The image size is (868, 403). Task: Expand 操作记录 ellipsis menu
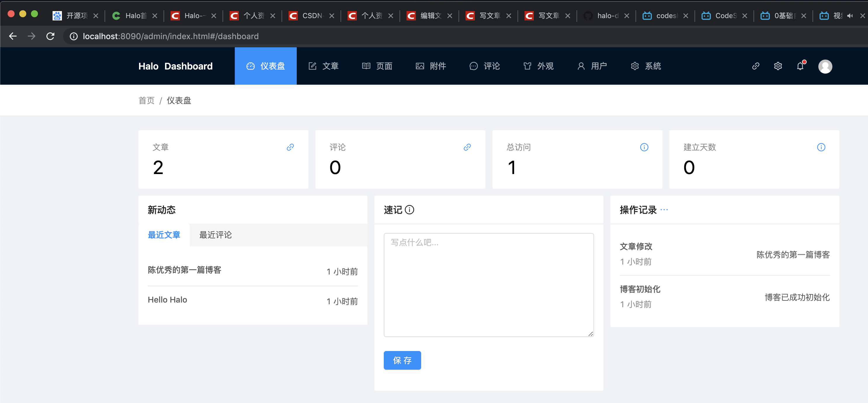click(x=664, y=210)
